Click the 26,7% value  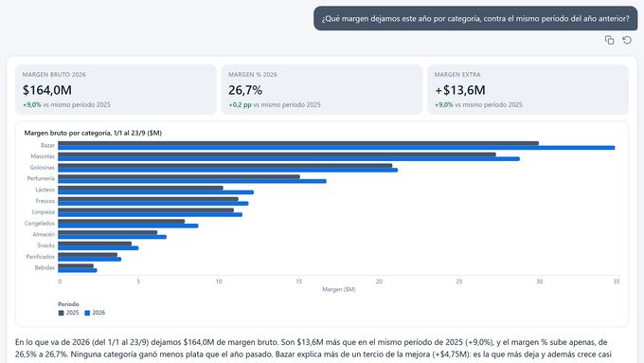(x=245, y=90)
